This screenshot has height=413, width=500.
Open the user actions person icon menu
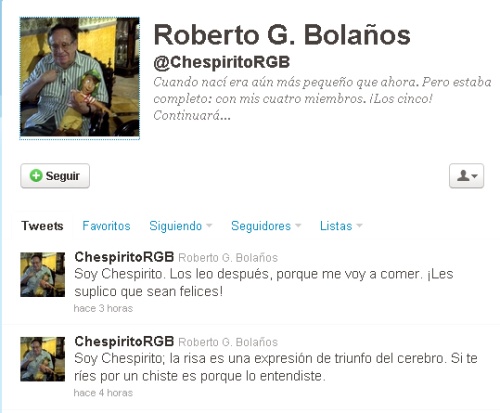coord(466,176)
